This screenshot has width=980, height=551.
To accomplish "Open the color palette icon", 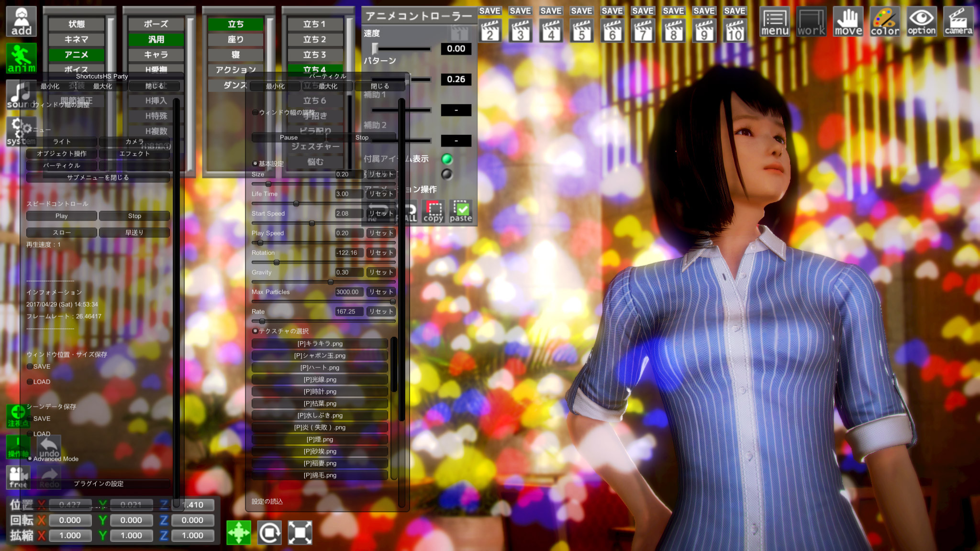I will (885, 22).
